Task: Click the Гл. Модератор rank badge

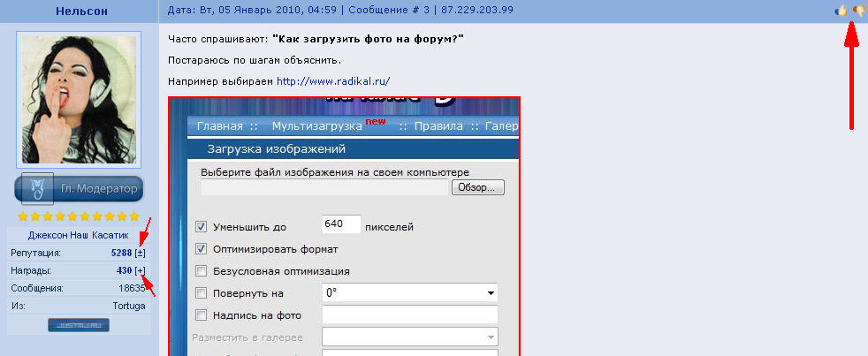Action: tap(79, 188)
